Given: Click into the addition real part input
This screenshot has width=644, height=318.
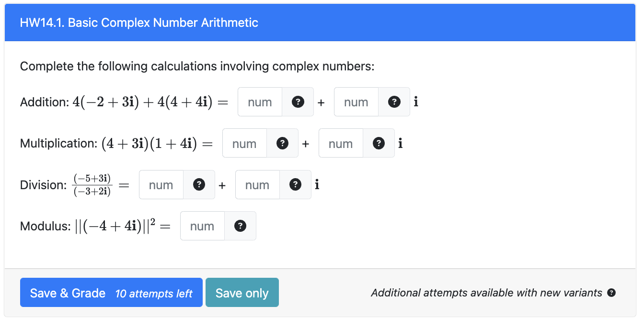Looking at the screenshot, I should (260, 102).
